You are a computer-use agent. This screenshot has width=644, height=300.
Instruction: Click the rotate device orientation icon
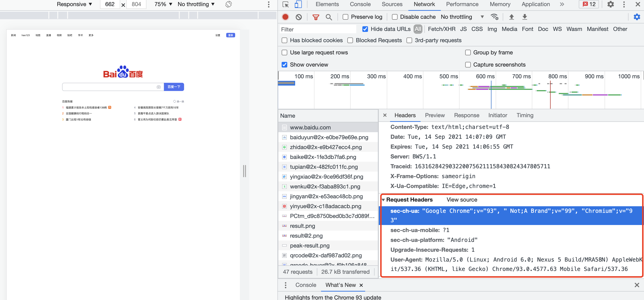pyautogui.click(x=229, y=4)
